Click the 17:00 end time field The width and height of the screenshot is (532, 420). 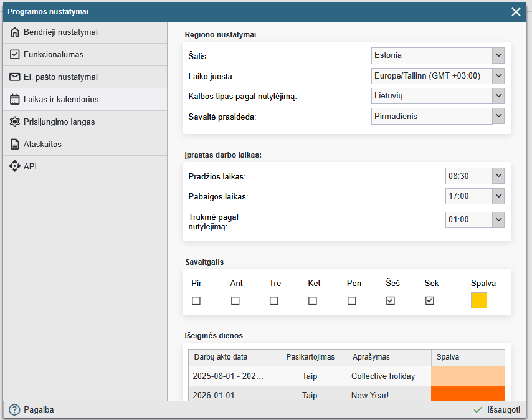pyautogui.click(x=469, y=196)
